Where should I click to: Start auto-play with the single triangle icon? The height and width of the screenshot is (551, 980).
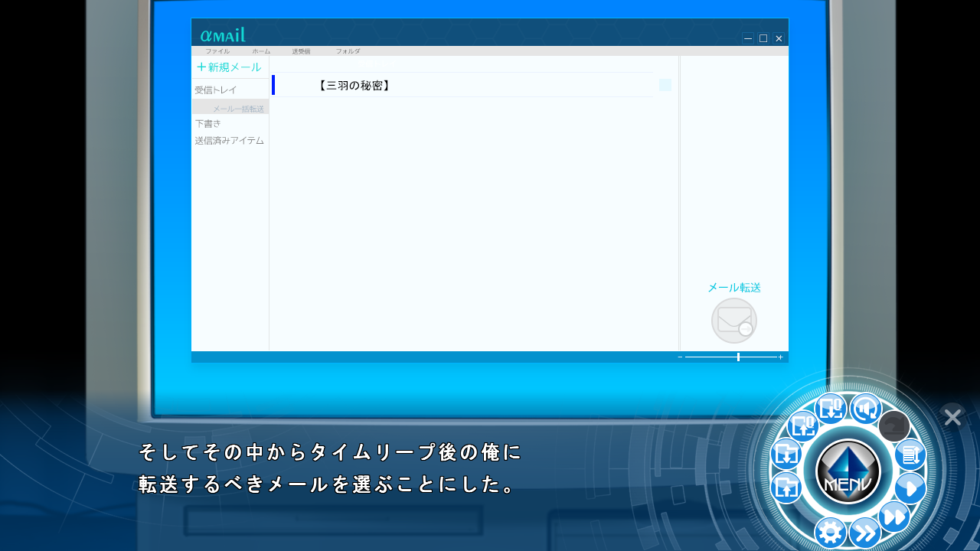[910, 487]
